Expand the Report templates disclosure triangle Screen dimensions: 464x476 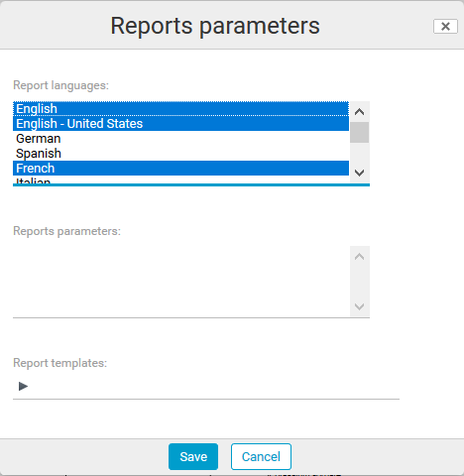(x=23, y=386)
